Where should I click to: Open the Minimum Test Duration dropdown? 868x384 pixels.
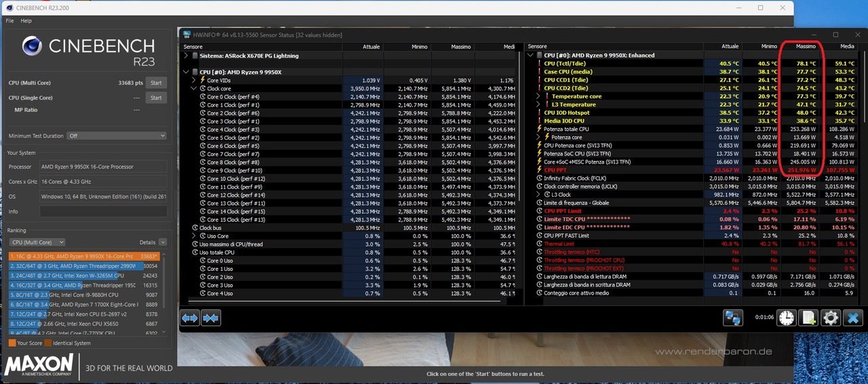point(116,136)
